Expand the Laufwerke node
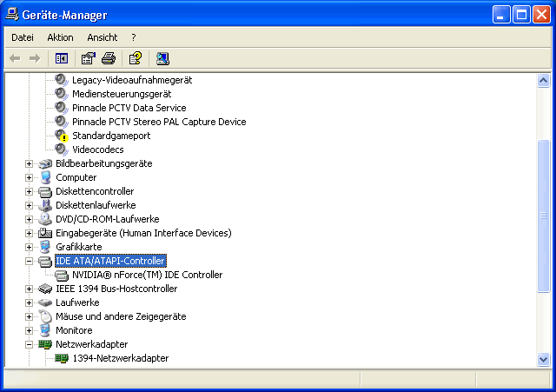 pos(29,303)
